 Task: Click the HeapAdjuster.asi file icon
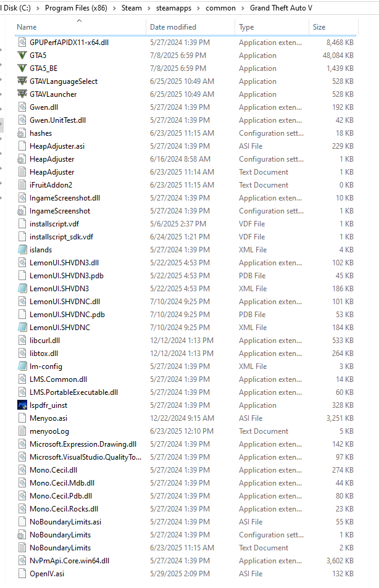click(22, 146)
